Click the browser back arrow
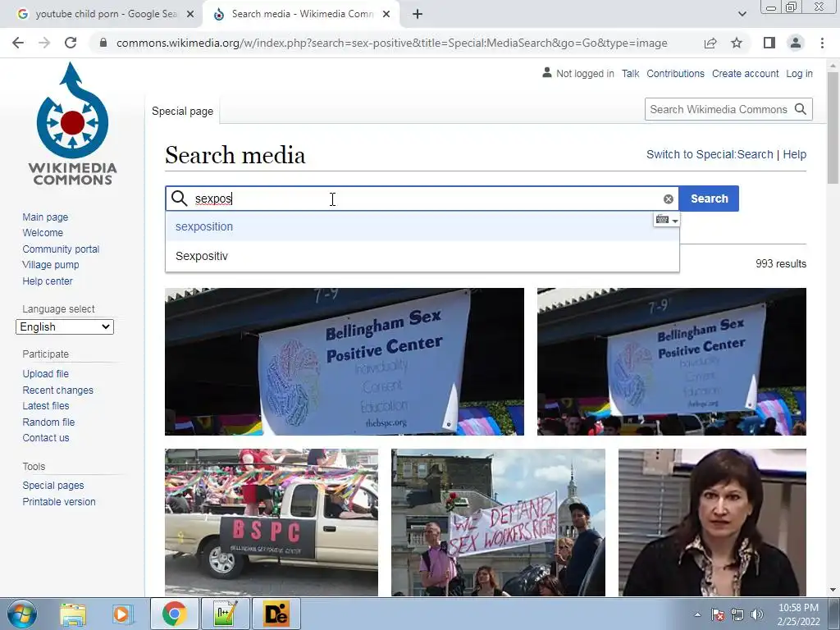 (18, 43)
